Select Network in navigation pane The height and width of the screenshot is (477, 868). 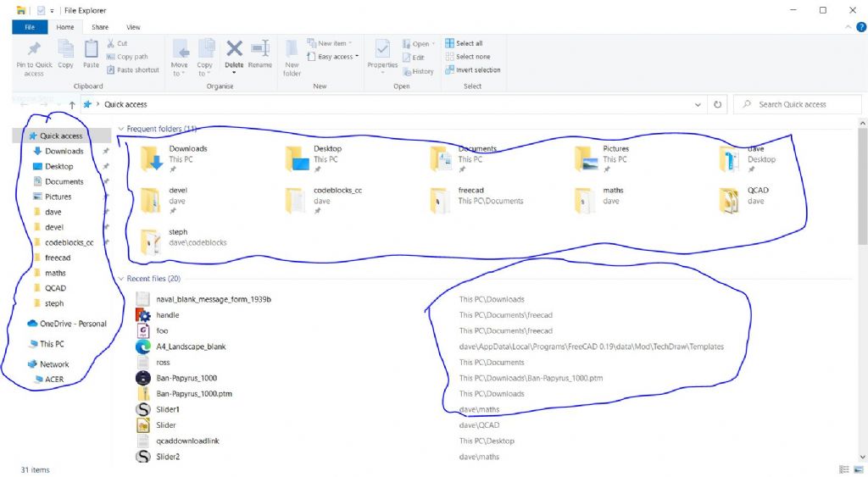point(54,364)
